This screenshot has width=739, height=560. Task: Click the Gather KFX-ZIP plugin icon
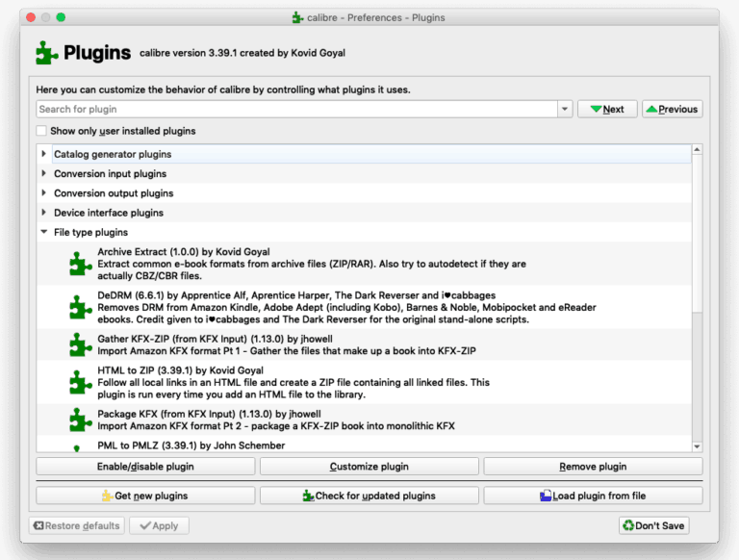81,344
